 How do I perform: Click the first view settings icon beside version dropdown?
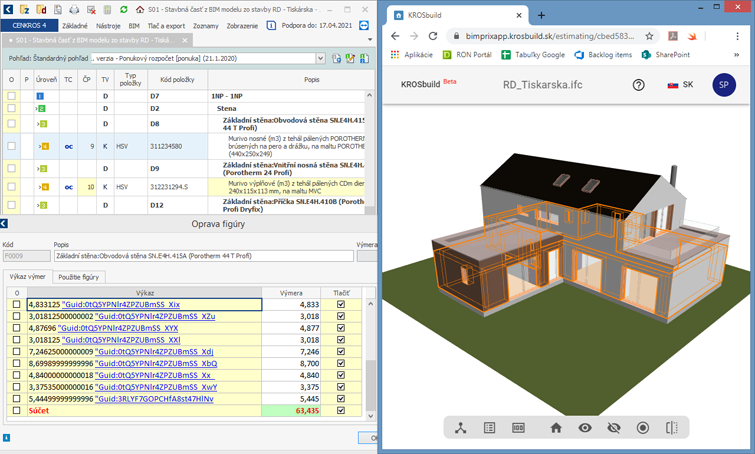[337, 58]
